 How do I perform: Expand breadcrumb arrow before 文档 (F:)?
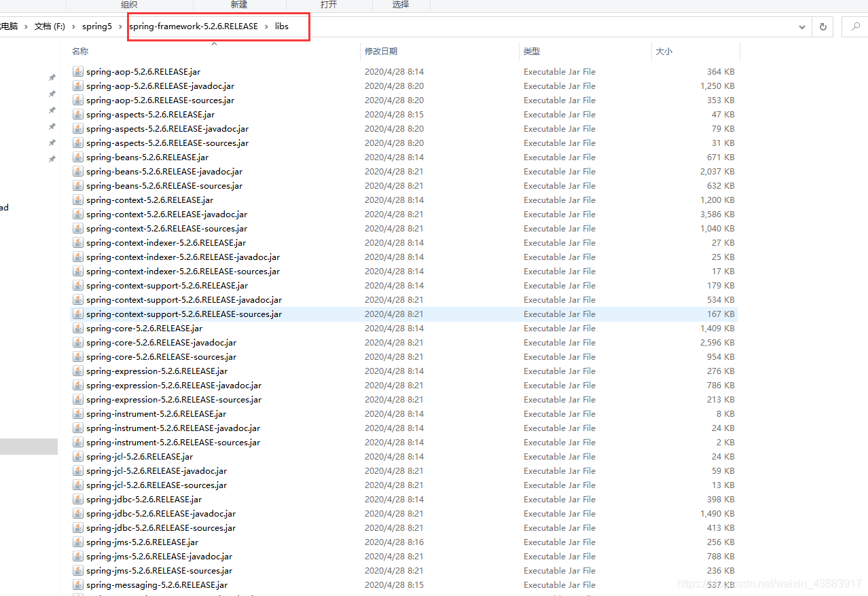pyautogui.click(x=26, y=26)
